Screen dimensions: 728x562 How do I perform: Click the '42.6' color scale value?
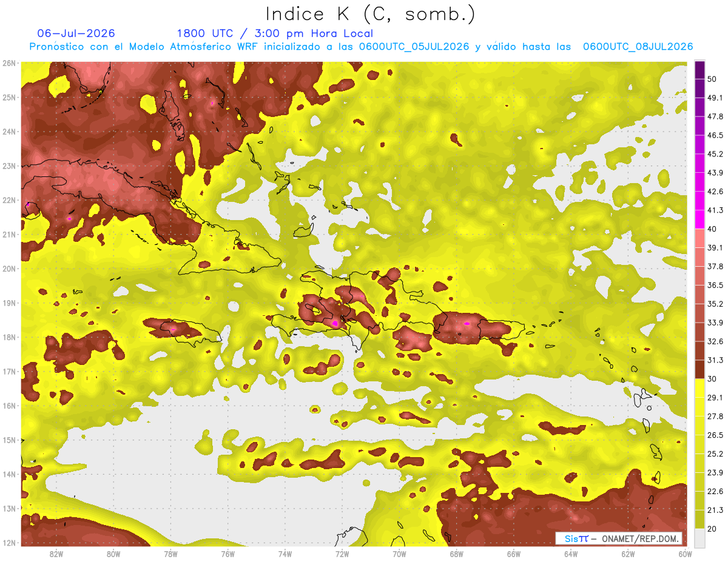click(715, 192)
